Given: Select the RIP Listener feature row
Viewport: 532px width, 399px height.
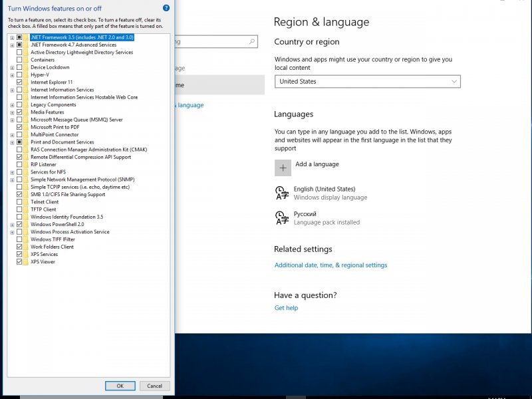Looking at the screenshot, I should tap(43, 164).
